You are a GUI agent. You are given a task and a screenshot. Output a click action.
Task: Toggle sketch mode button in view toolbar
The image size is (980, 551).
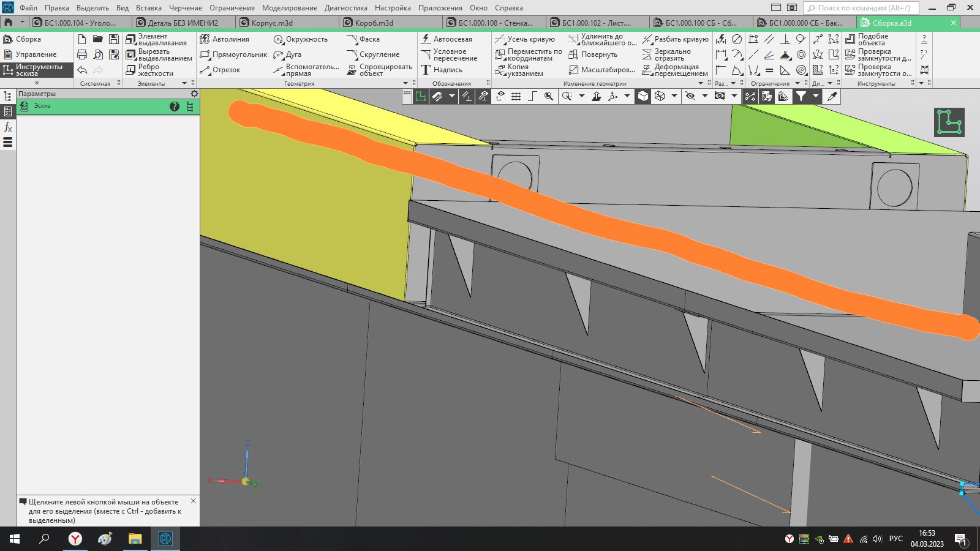tap(420, 96)
